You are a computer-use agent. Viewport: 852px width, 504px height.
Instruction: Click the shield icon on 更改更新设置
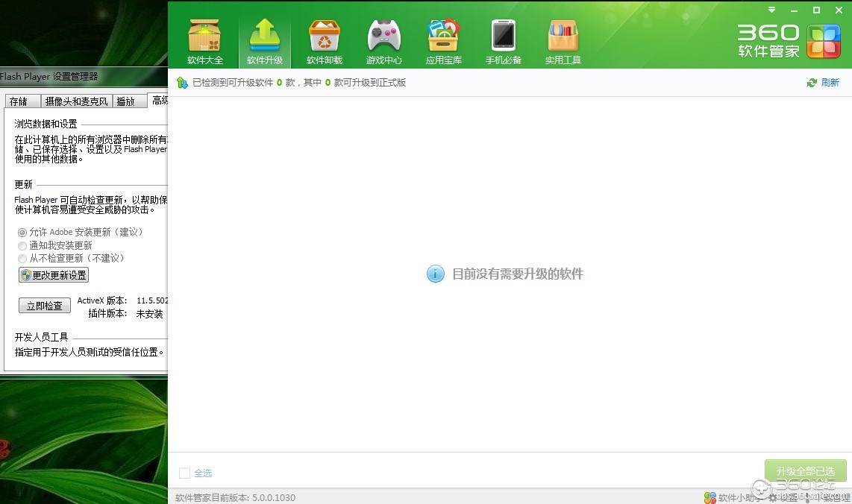click(x=25, y=275)
